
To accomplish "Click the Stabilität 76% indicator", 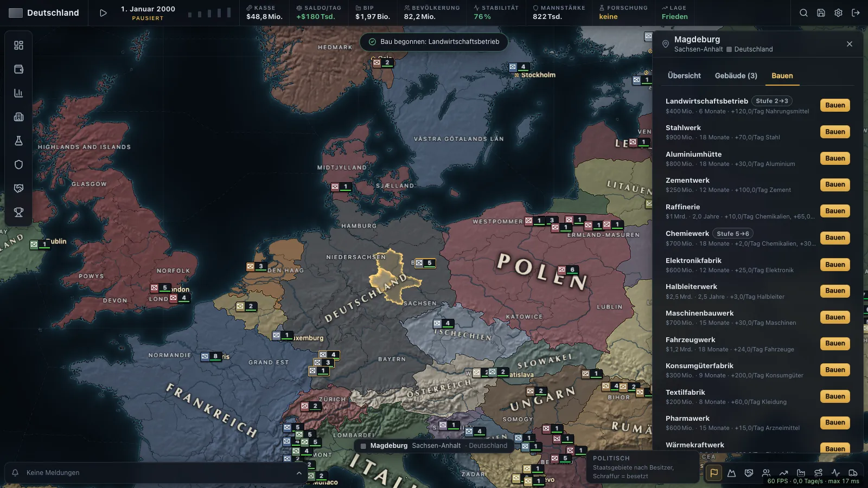I will pos(496,12).
